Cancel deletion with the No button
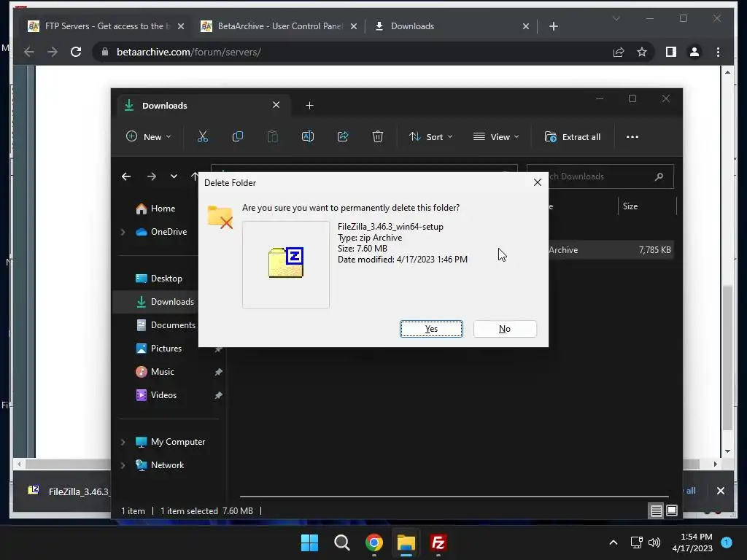The image size is (747, 560). tap(505, 329)
